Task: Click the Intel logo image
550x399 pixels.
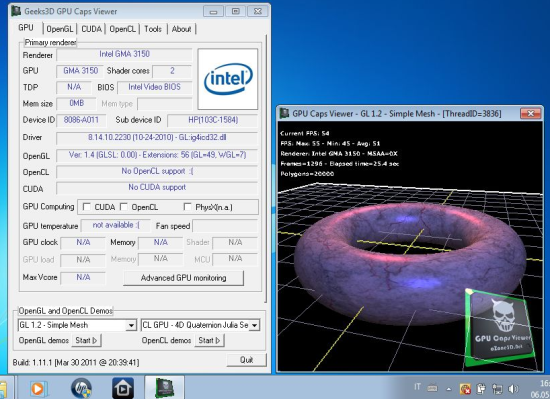Action: (x=228, y=79)
